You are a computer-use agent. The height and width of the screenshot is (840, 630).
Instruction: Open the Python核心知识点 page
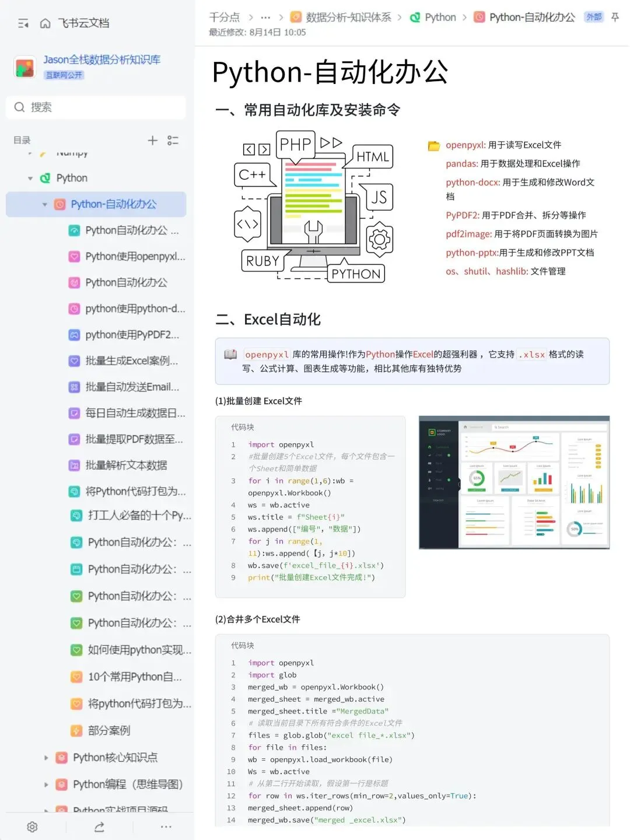click(x=115, y=758)
